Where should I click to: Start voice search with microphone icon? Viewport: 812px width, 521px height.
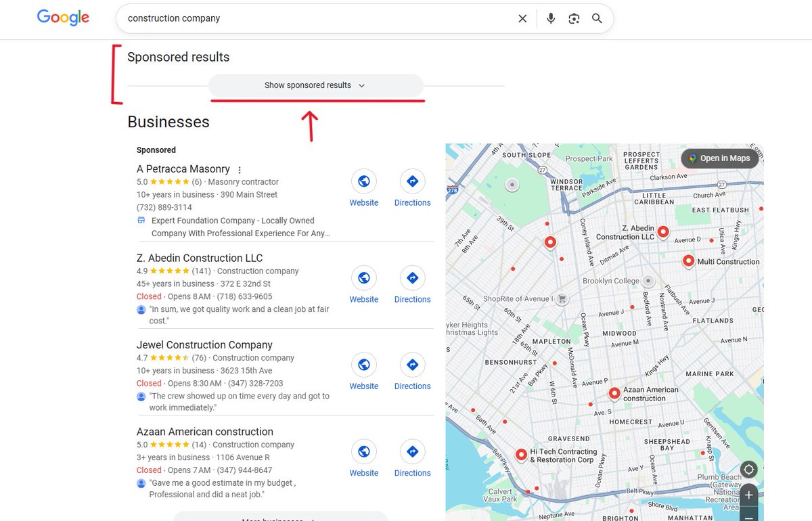click(x=551, y=19)
